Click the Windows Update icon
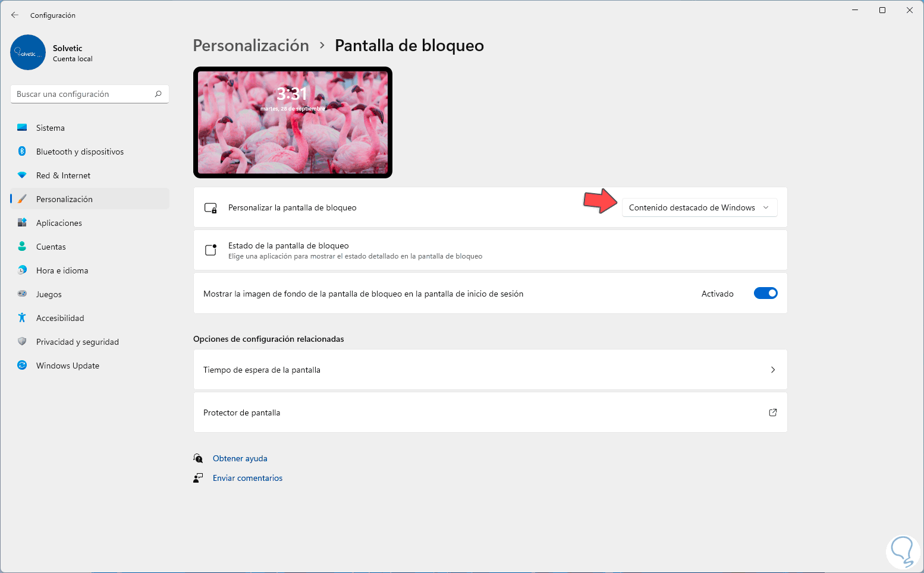The image size is (924, 573). coord(22,366)
